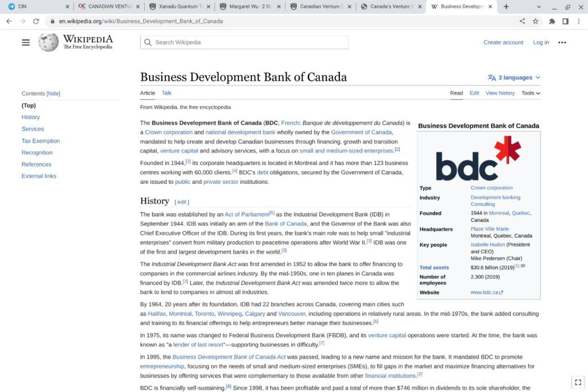Screen dimensions: 588x392
Task: Edit the History section
Action: click(182, 202)
